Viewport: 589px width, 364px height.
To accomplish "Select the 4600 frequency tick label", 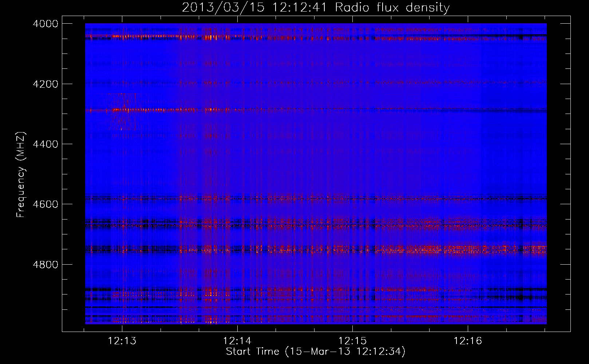I will pyautogui.click(x=46, y=204).
